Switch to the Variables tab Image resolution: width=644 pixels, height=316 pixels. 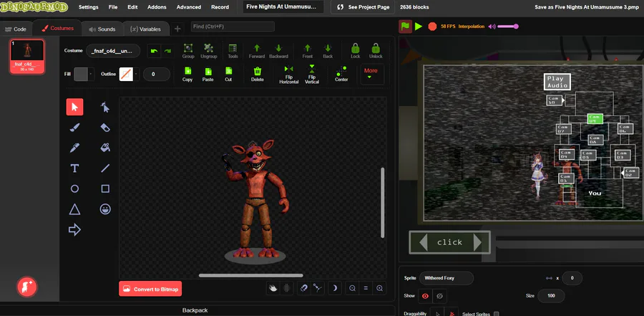tap(145, 29)
